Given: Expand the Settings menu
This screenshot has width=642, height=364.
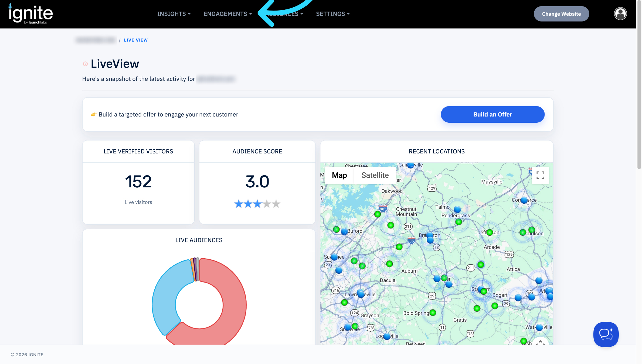Looking at the screenshot, I should click(x=333, y=14).
